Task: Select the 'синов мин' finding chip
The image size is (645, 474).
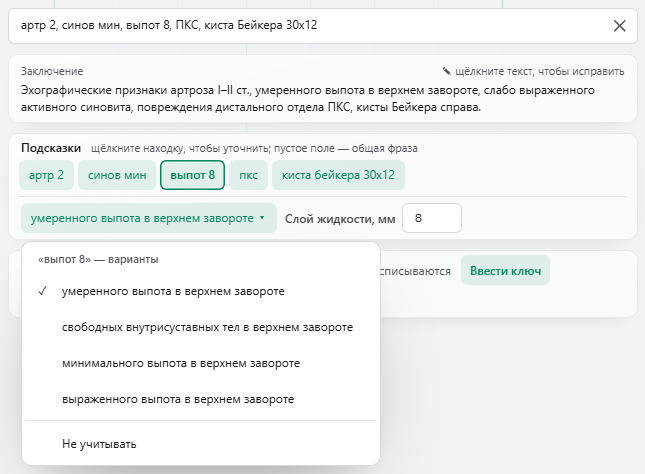Action: point(117,175)
